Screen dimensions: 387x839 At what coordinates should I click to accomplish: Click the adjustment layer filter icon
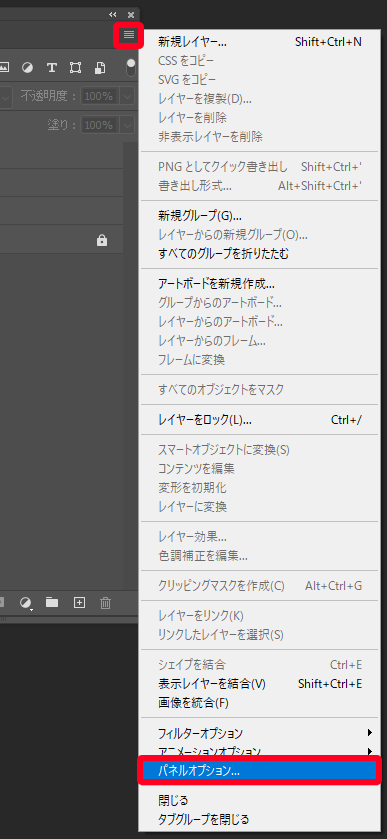click(27, 67)
